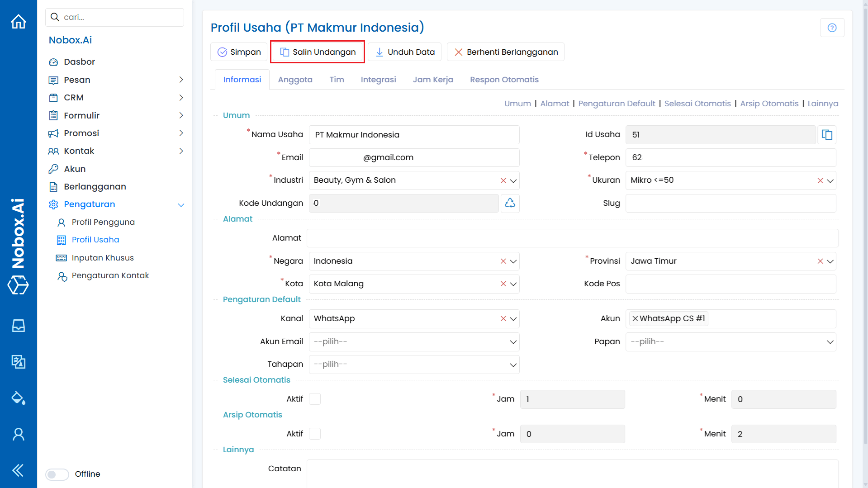This screenshot has height=488, width=868.
Task: Regenerate the Kode Undangan with recycle icon
Action: coord(510,203)
